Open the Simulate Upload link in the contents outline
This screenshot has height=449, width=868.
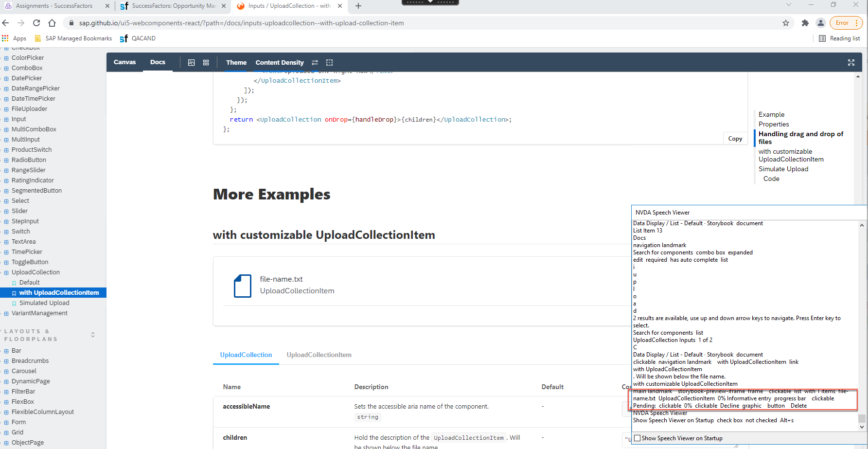point(783,169)
